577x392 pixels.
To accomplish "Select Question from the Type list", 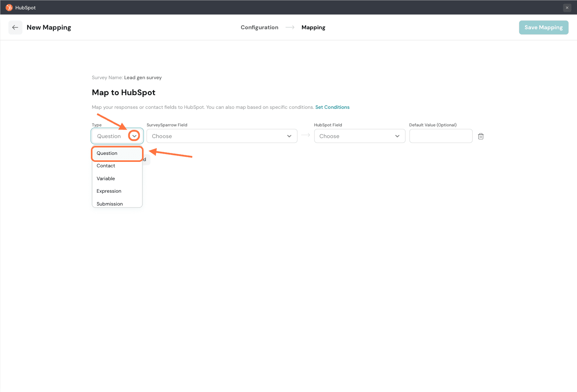I will coord(107,153).
